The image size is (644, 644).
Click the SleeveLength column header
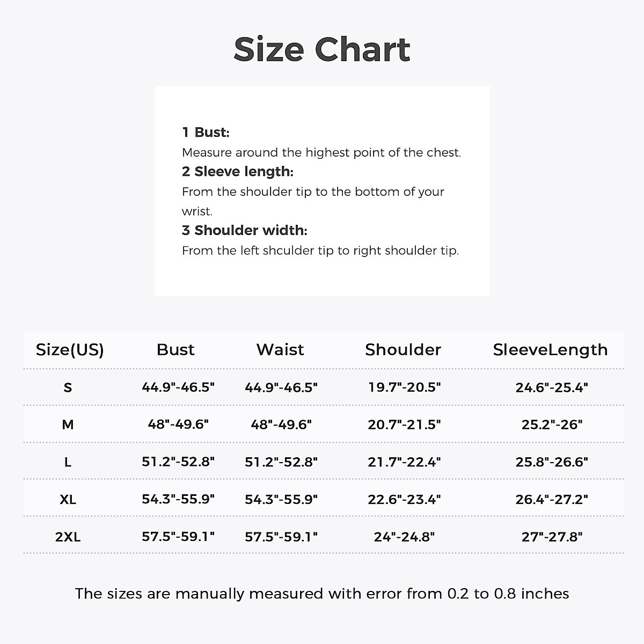coord(551,350)
